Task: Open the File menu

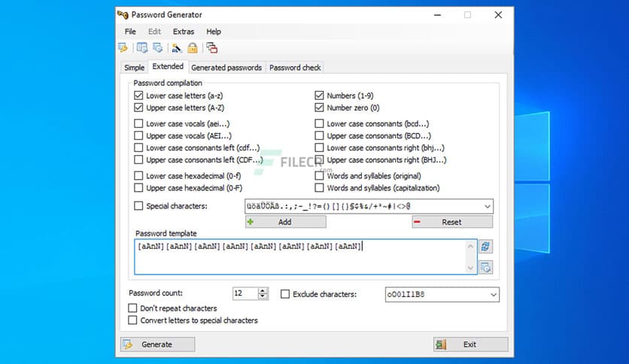Action: tap(130, 32)
